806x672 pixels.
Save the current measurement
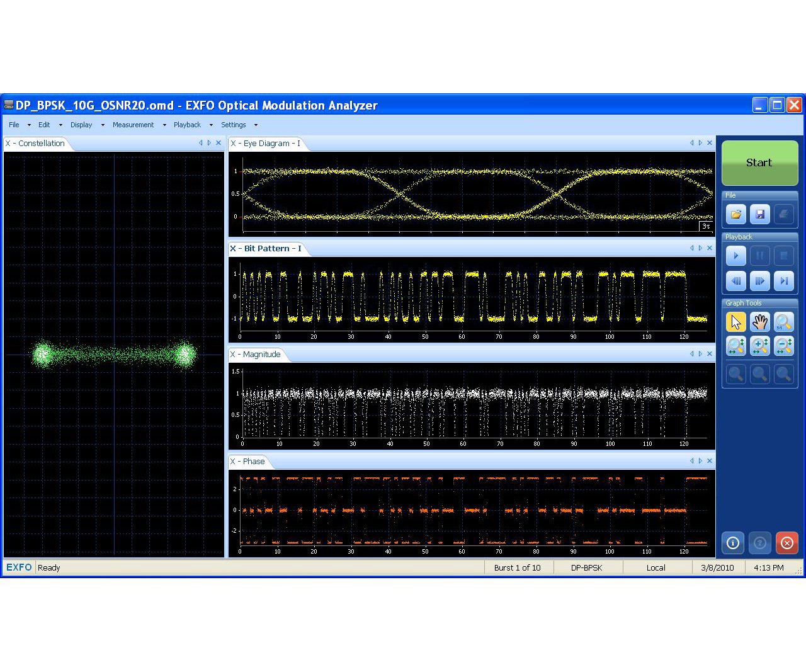[759, 214]
